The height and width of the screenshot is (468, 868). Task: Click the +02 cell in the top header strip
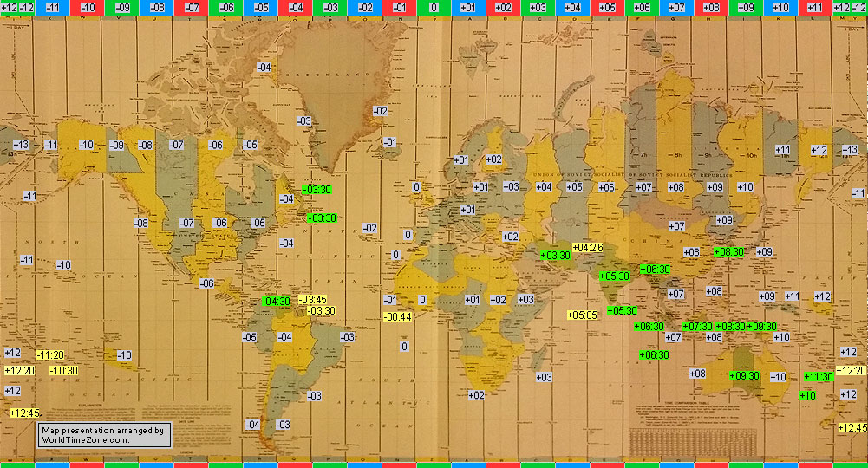[x=503, y=7]
